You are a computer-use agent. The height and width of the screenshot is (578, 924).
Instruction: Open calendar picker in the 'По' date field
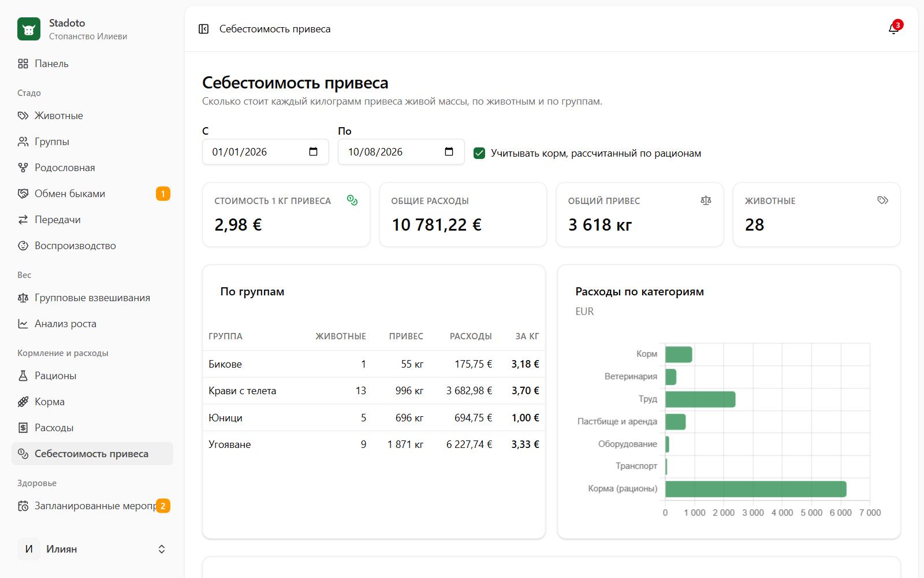click(449, 152)
